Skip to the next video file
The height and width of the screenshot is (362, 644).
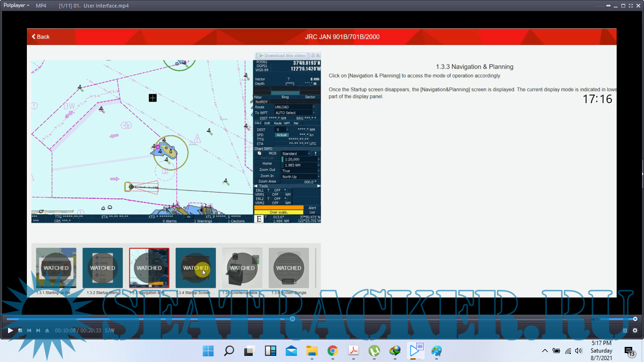click(x=38, y=331)
